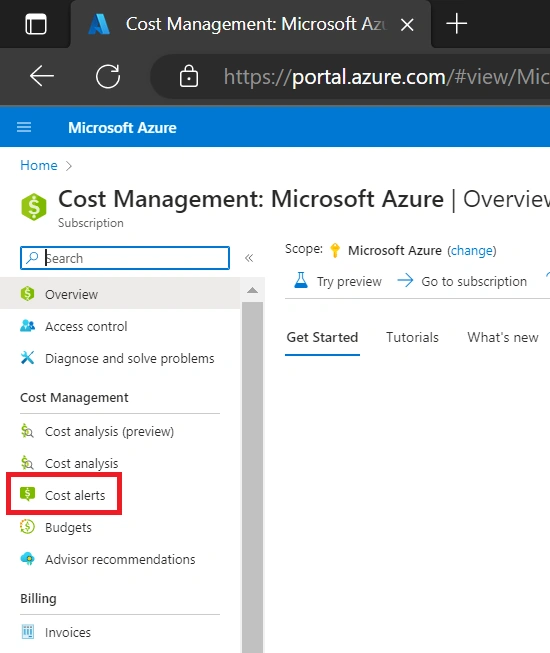
Task: Click the Subscription label under title
Action: (91, 223)
